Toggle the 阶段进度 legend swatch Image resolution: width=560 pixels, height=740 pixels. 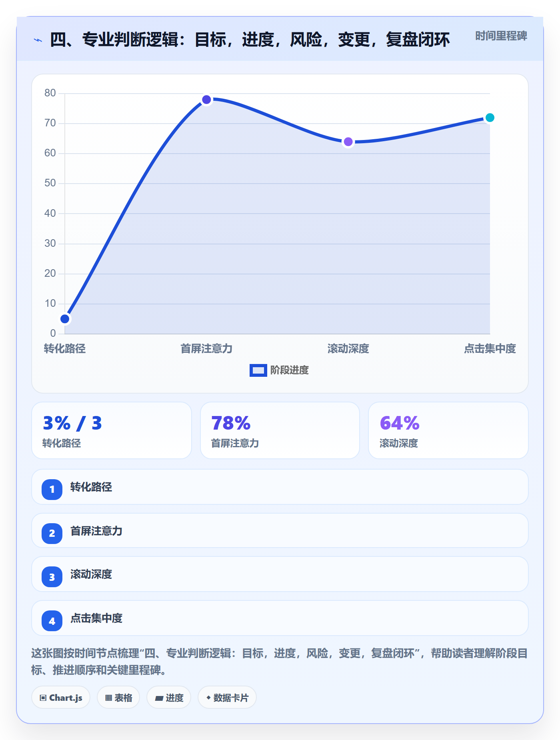258,370
